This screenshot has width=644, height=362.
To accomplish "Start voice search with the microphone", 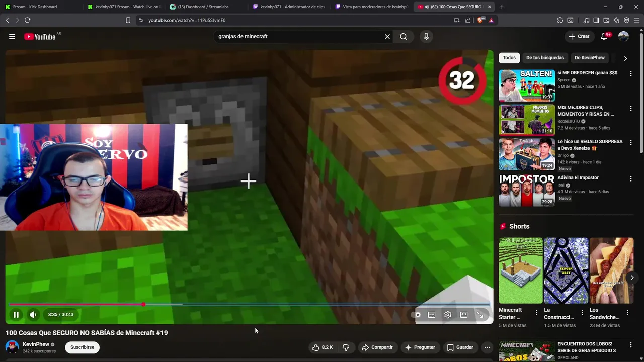I will 426,36.
